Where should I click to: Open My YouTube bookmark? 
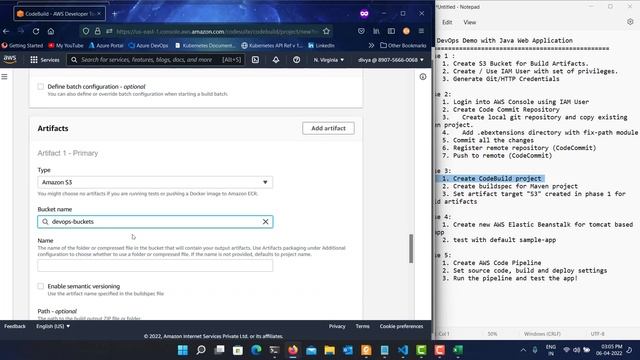[x=66, y=45]
